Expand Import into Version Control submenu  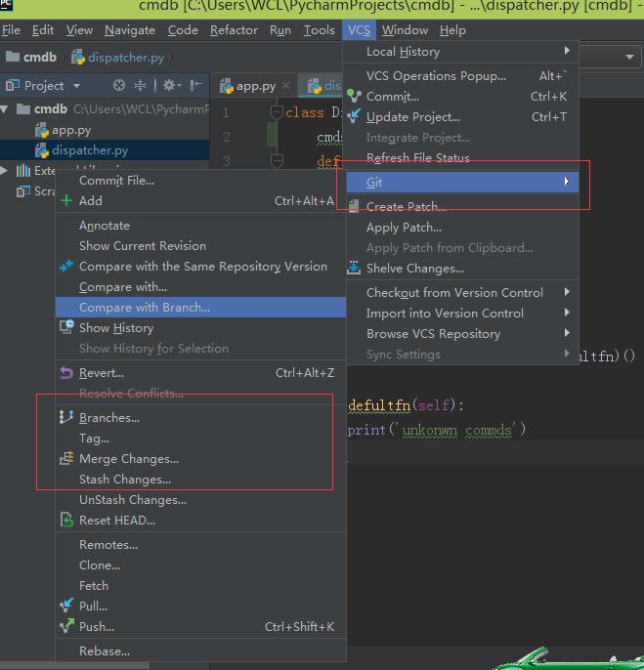[x=567, y=313]
